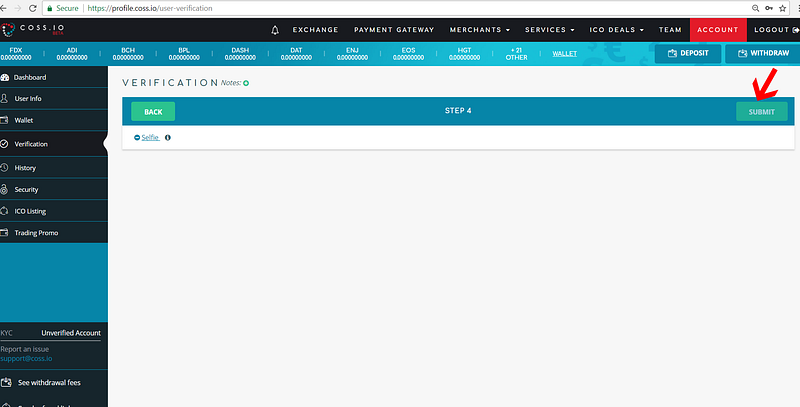The image size is (800, 407).
Task: Click the HGT balance in ticker
Action: (465, 54)
